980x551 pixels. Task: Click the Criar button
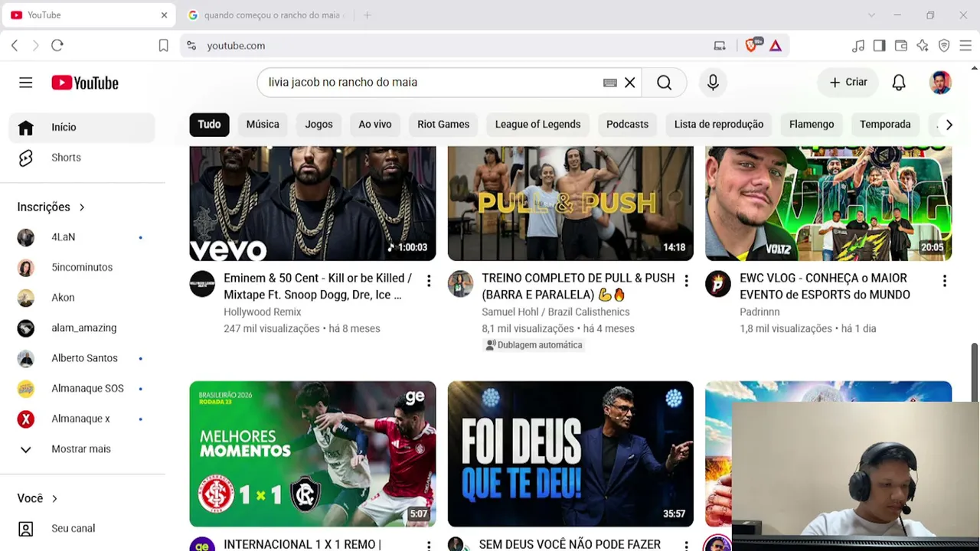click(x=848, y=83)
